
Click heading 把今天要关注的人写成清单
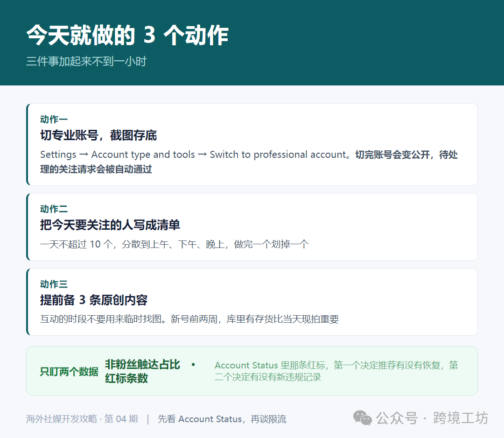click(x=110, y=225)
